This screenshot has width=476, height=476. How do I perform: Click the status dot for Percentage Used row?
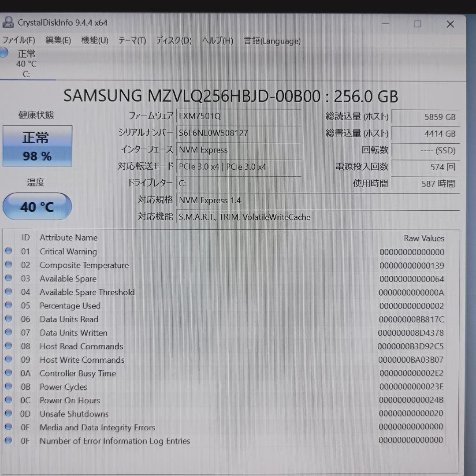(x=8, y=305)
